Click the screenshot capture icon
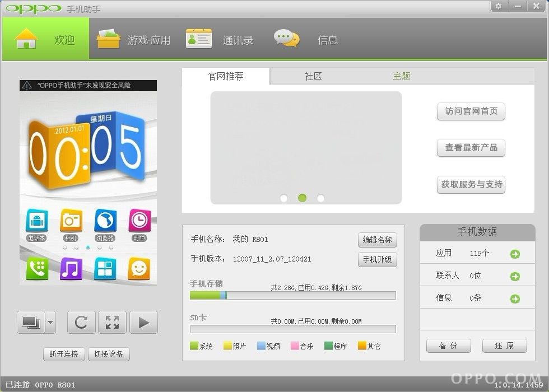 [30, 322]
